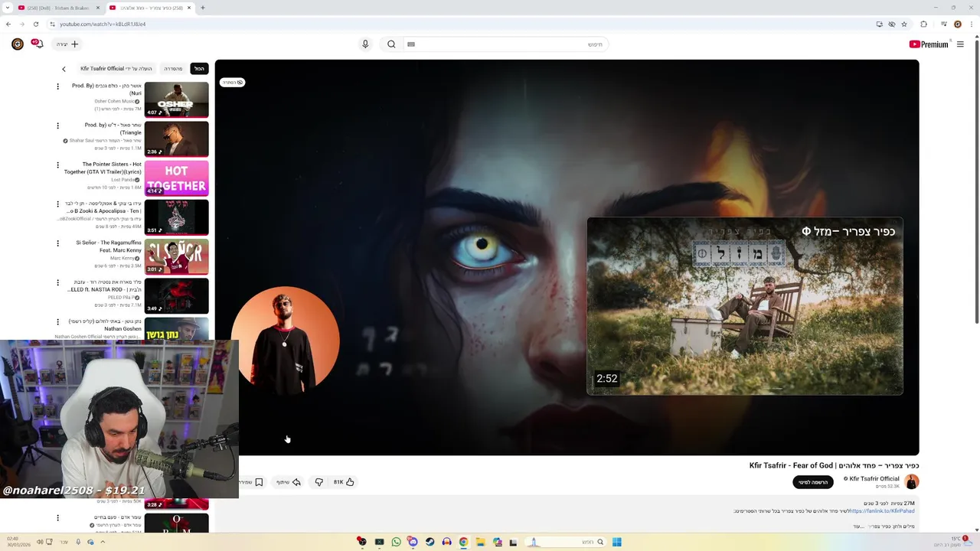Expand the video description with more
This screenshot has height=551, width=980.
tap(857, 527)
